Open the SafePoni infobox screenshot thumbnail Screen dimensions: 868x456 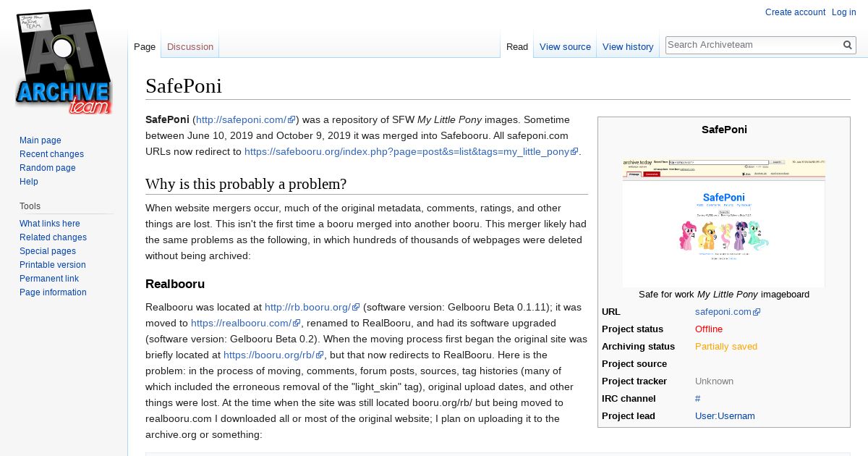(x=723, y=223)
